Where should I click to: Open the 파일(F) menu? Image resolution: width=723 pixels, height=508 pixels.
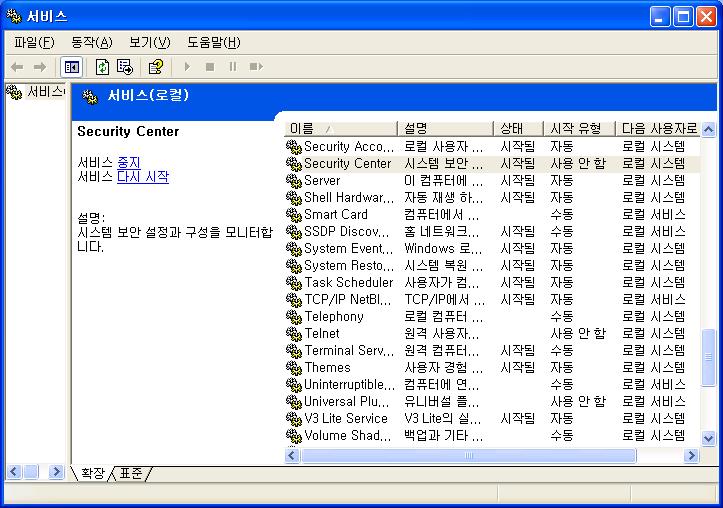[x=34, y=43]
